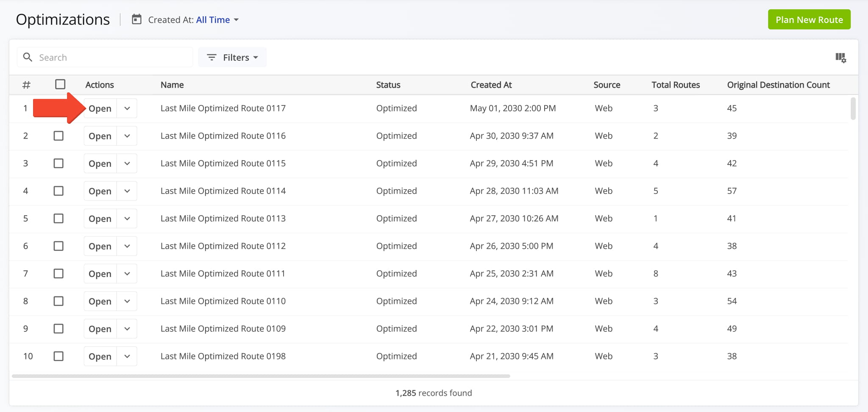Screen dimensions: 868x412
Task: Click the Source column header
Action: click(x=607, y=85)
